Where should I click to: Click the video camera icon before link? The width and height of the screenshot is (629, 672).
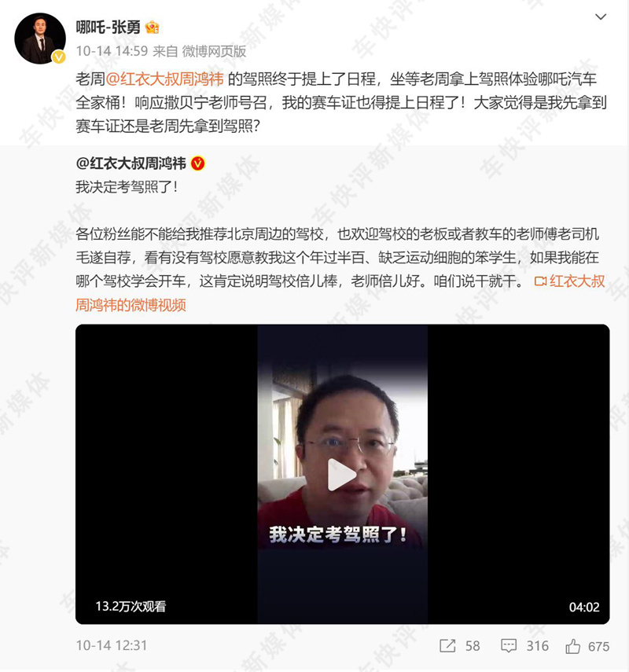click(x=540, y=281)
